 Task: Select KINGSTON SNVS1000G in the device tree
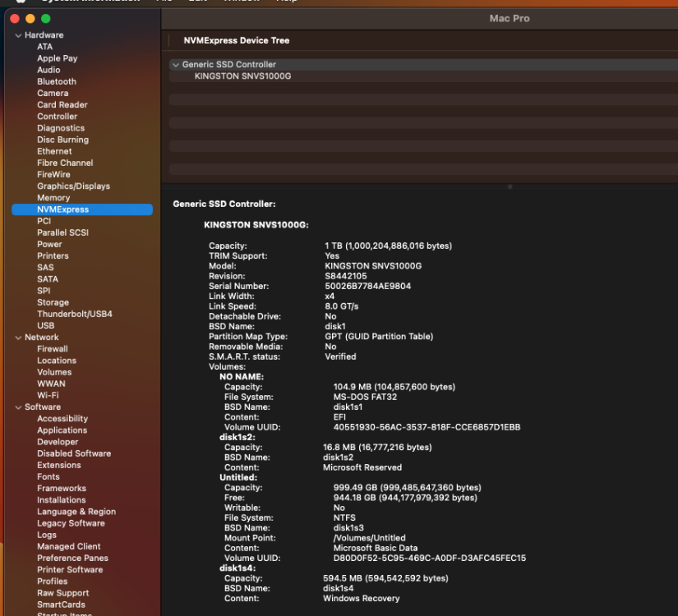[x=242, y=76]
